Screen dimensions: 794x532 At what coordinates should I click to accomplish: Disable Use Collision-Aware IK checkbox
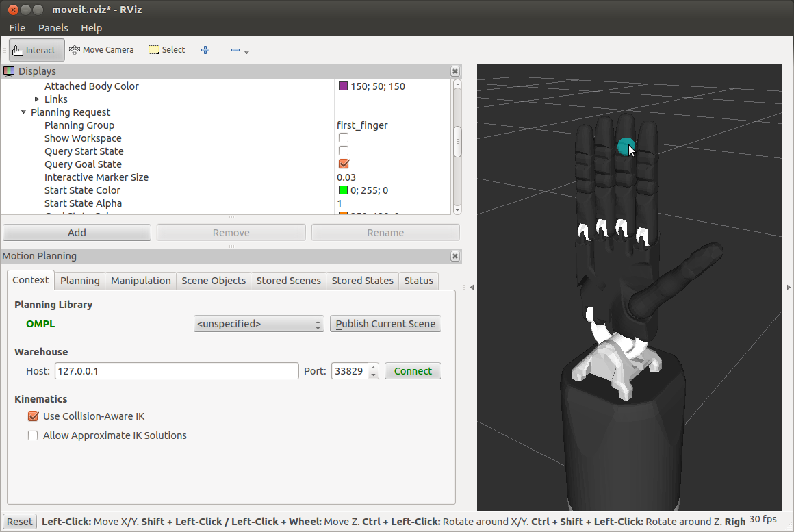click(x=33, y=416)
